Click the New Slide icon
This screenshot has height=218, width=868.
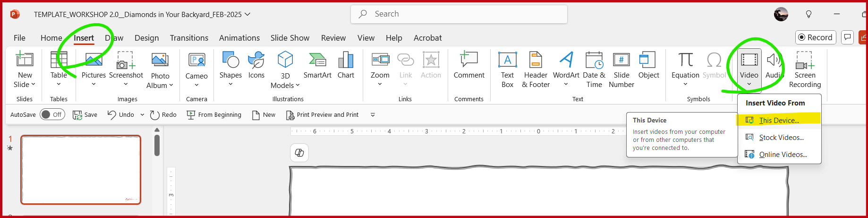tap(25, 60)
